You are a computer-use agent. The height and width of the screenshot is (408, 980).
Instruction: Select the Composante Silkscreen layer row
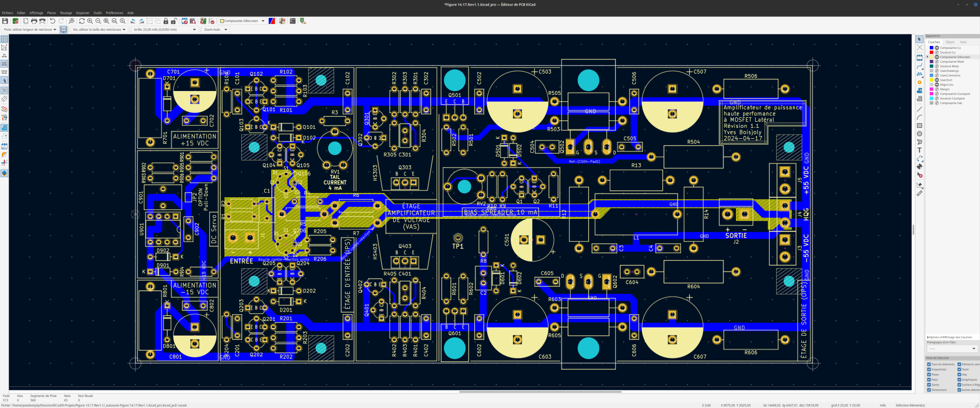tap(953, 57)
